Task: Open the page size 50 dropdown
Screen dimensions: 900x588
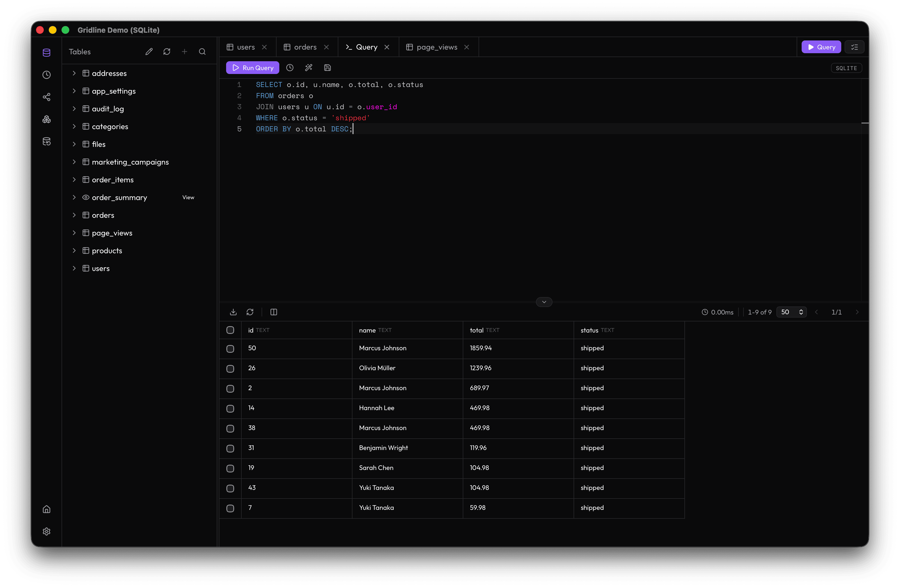Action: [x=791, y=312]
